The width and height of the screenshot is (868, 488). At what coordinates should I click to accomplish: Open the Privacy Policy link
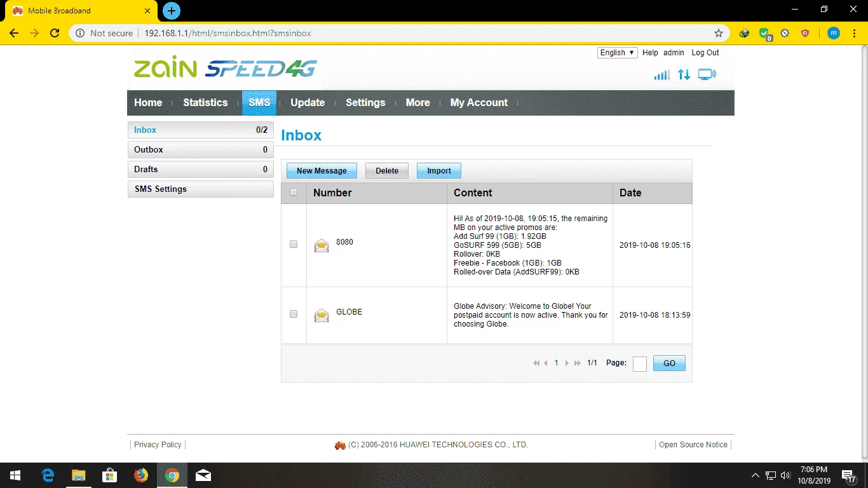point(158,445)
